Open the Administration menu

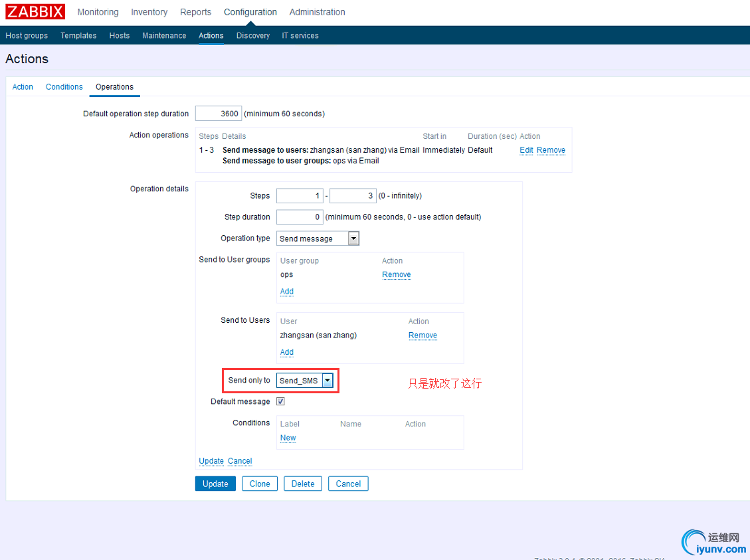tap(317, 12)
